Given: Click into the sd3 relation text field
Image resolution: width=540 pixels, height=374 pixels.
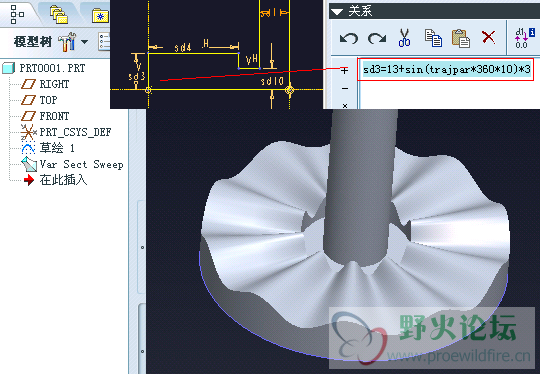Looking at the screenshot, I should [446, 70].
